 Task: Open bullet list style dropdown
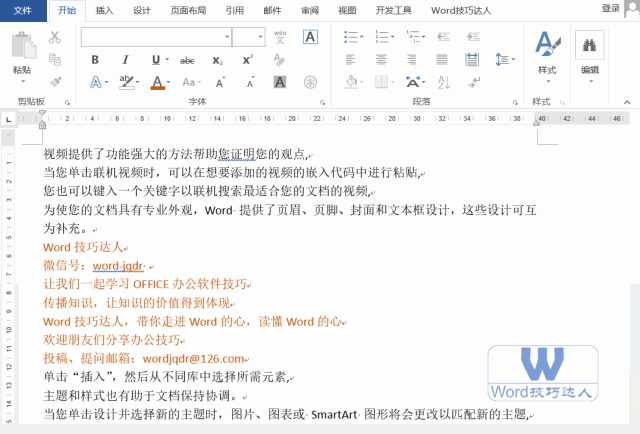pos(362,37)
